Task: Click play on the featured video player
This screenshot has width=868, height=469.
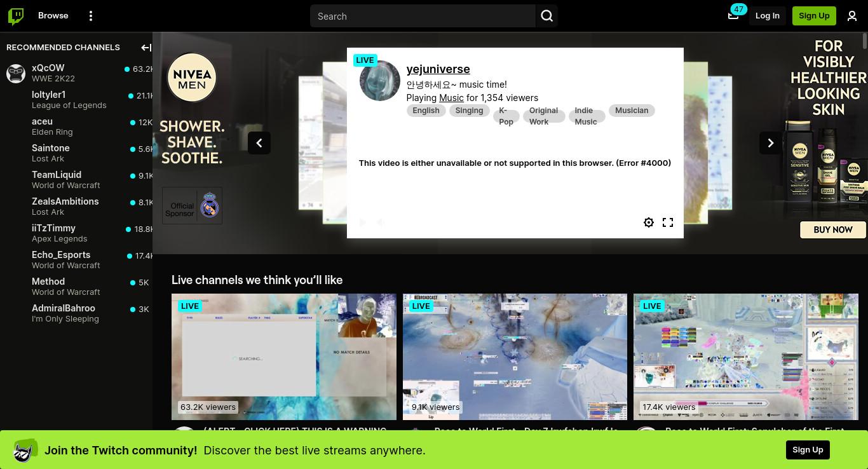Action: click(363, 222)
